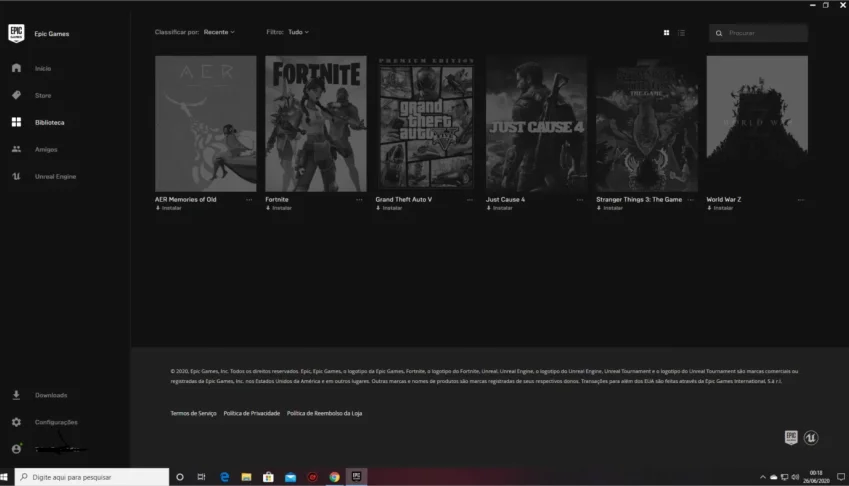Open the Configurações gear icon
The height and width of the screenshot is (486, 849).
[x=16, y=422]
